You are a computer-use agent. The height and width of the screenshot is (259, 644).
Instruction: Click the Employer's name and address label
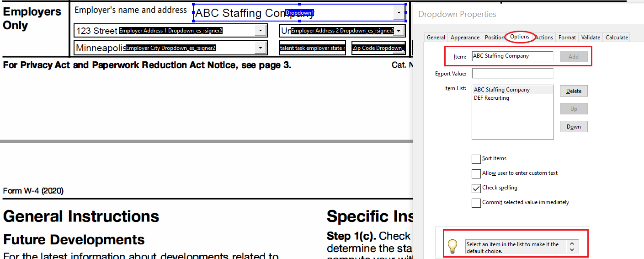click(x=131, y=10)
